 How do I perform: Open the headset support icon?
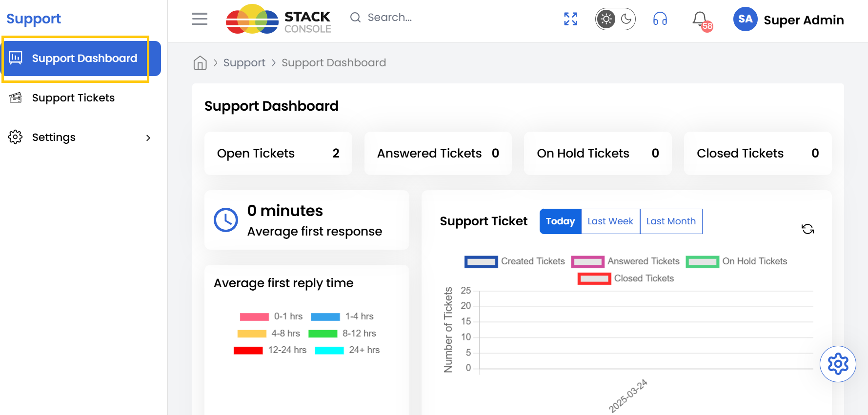[660, 19]
